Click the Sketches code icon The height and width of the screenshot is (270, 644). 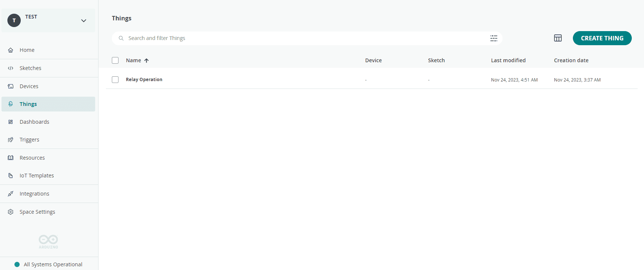[11, 68]
